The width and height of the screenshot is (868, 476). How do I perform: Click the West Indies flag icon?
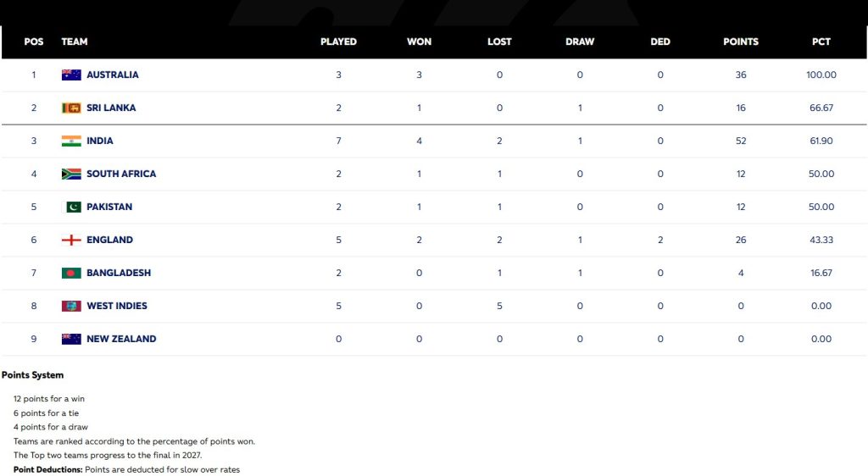(71, 306)
